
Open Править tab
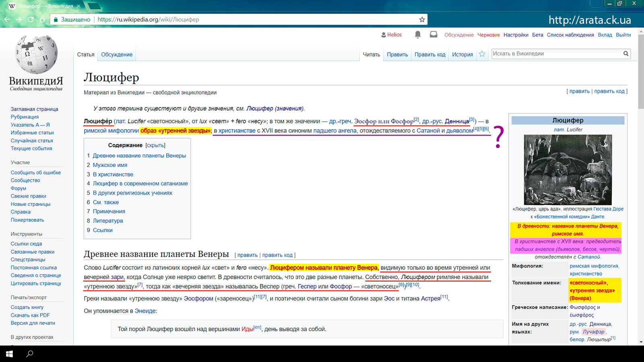(x=397, y=54)
